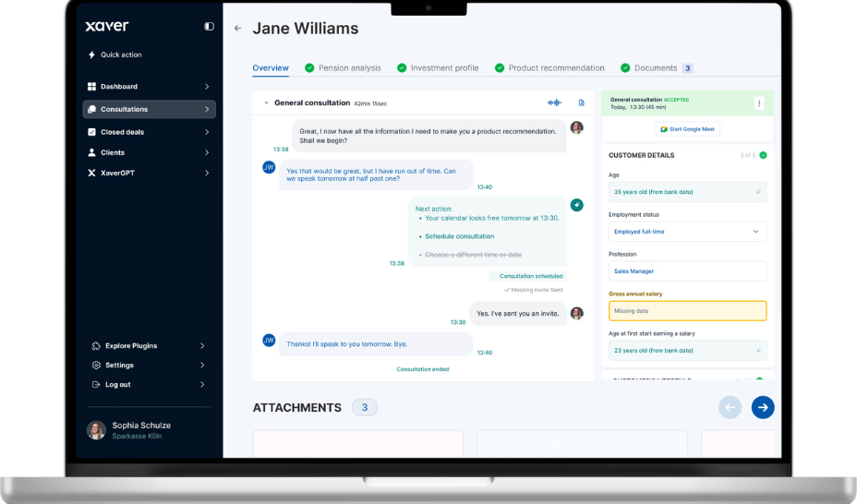Click the XaverGPT X icon
857x504 pixels.
pyautogui.click(x=91, y=173)
